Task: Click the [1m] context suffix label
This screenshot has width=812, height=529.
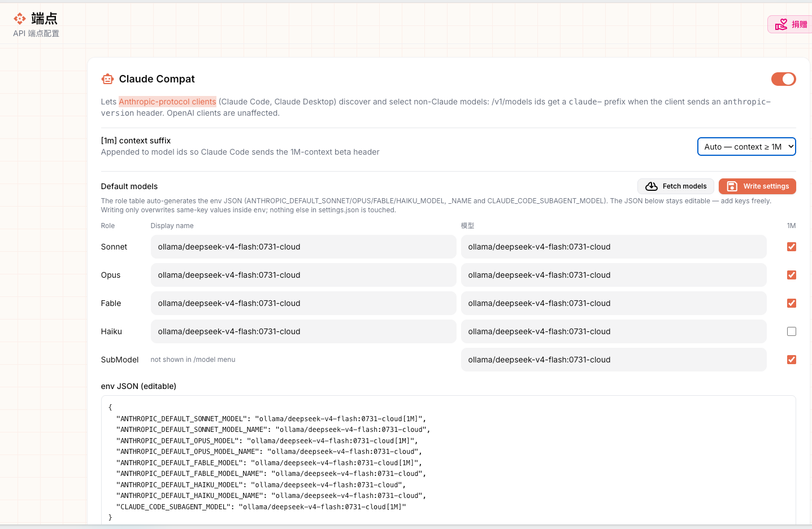Action: (136, 141)
